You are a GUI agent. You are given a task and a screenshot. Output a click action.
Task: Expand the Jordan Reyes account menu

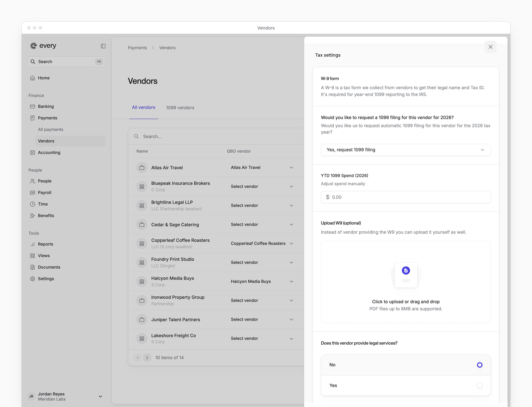click(100, 396)
